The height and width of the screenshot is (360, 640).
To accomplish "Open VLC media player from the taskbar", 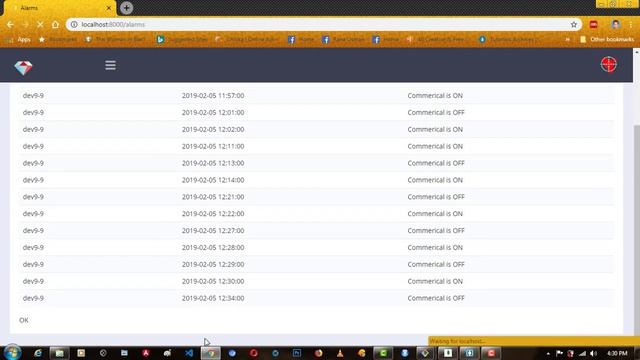I will pos(340,353).
